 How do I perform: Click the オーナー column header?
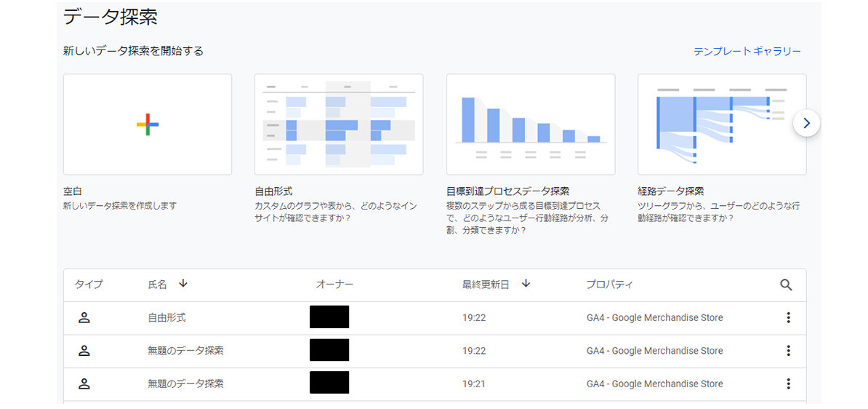tap(334, 285)
